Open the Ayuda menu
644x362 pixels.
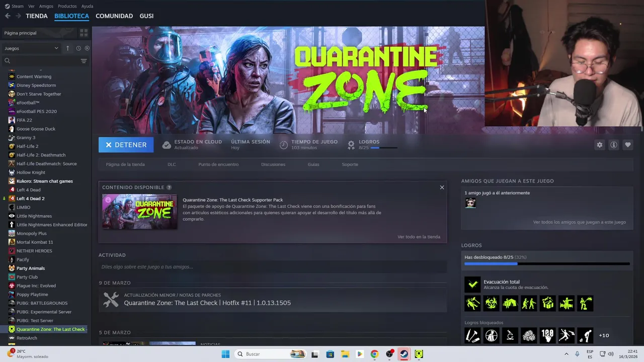(x=87, y=6)
